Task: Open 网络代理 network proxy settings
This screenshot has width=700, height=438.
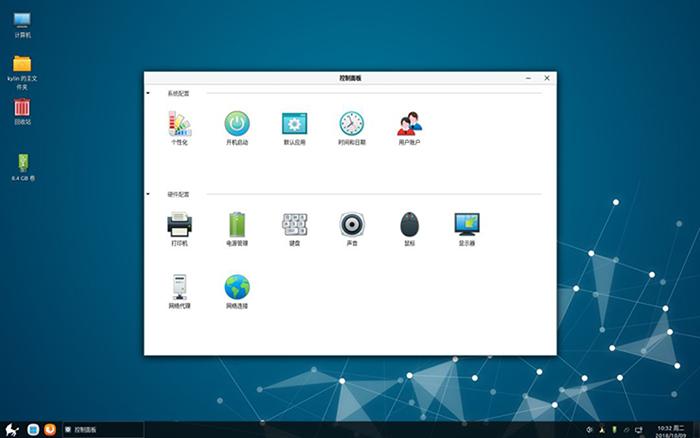Action: pyautogui.click(x=180, y=288)
